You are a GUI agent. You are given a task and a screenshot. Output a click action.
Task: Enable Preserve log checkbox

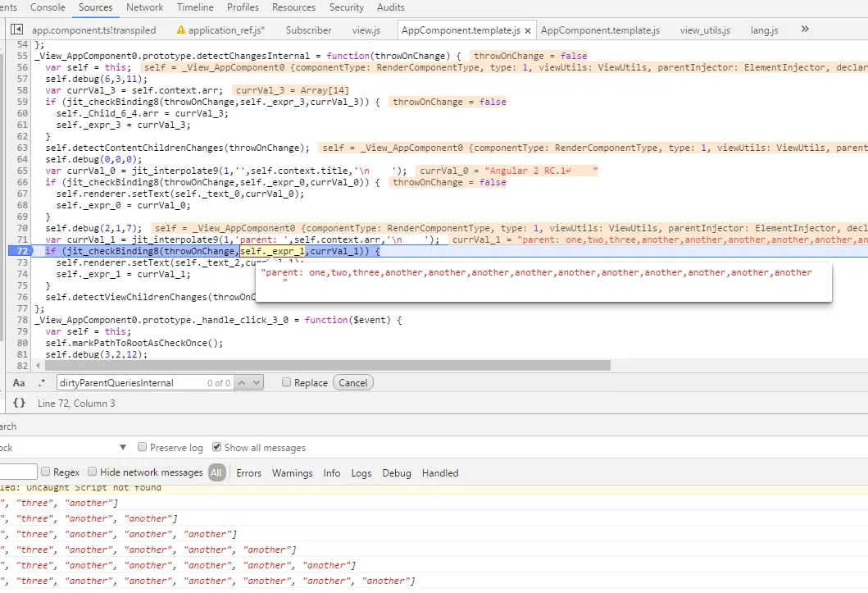(143, 447)
